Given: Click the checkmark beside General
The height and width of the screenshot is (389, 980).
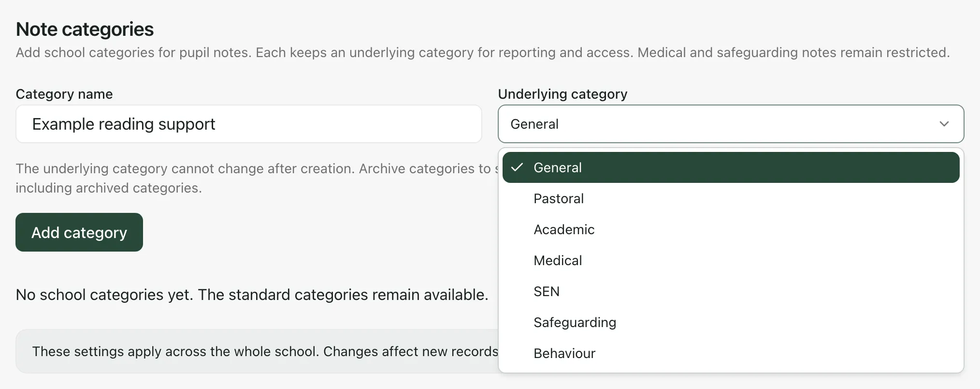Looking at the screenshot, I should pyautogui.click(x=517, y=167).
